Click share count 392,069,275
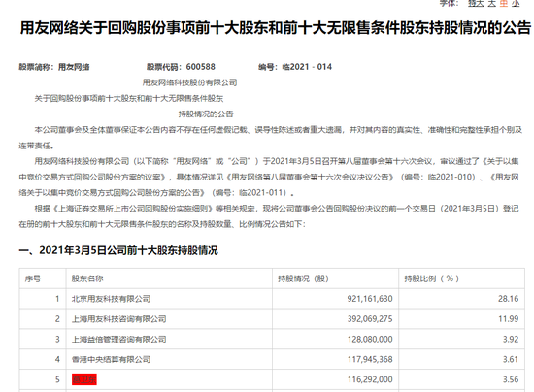Screen dimensions: 534x392 (x=370, y=319)
